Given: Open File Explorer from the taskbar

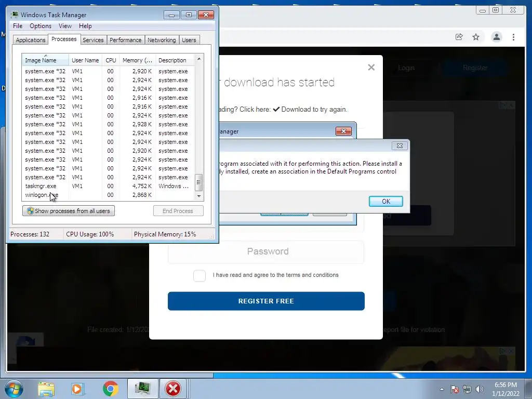Looking at the screenshot, I should 46,389.
